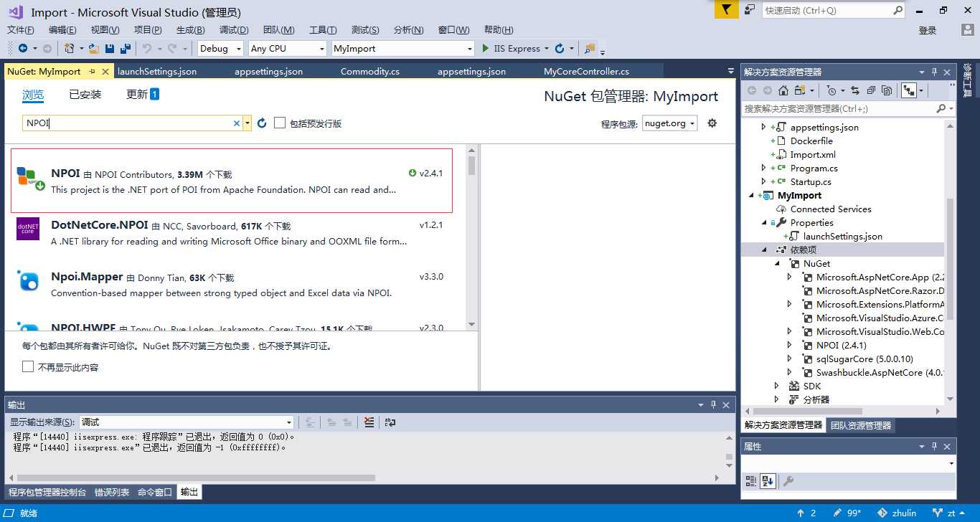
Task: Click the Find in Files toolbar icon
Action: pyautogui.click(x=590, y=48)
